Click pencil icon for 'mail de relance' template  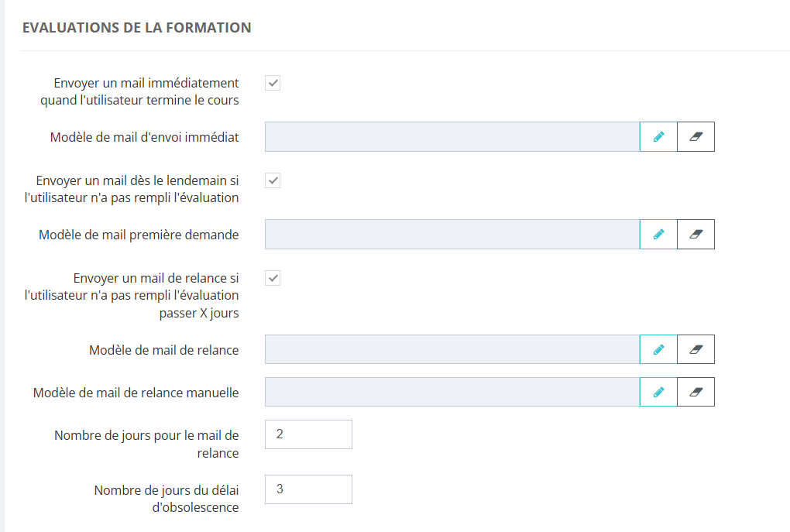click(658, 349)
